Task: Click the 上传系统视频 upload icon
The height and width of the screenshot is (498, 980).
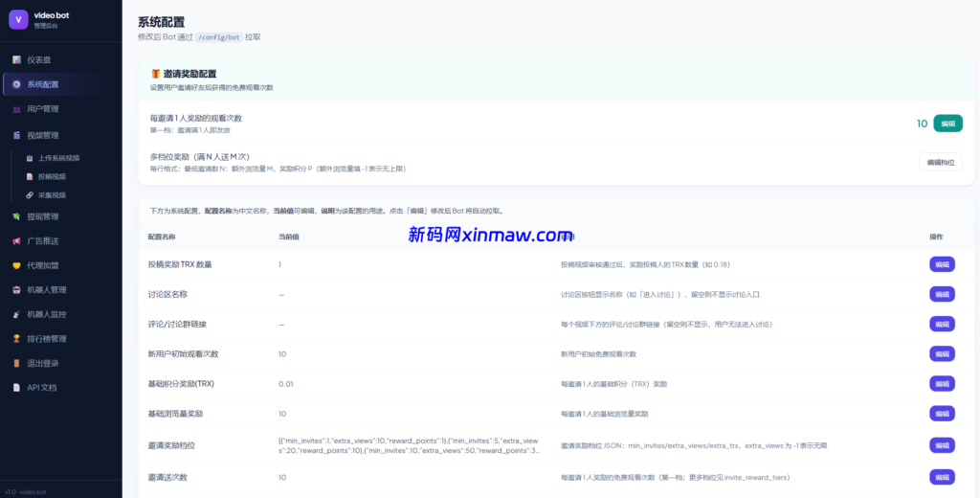Action: [x=30, y=158]
